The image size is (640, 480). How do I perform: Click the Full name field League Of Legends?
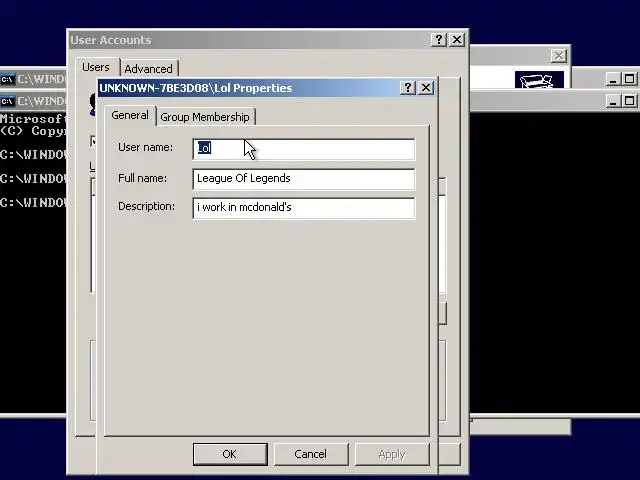point(304,179)
